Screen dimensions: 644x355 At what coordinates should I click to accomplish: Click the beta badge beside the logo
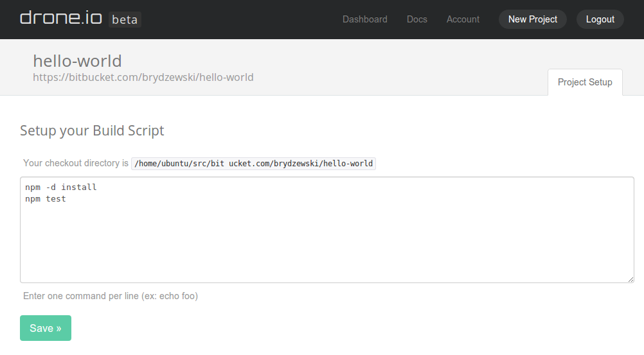(x=125, y=19)
